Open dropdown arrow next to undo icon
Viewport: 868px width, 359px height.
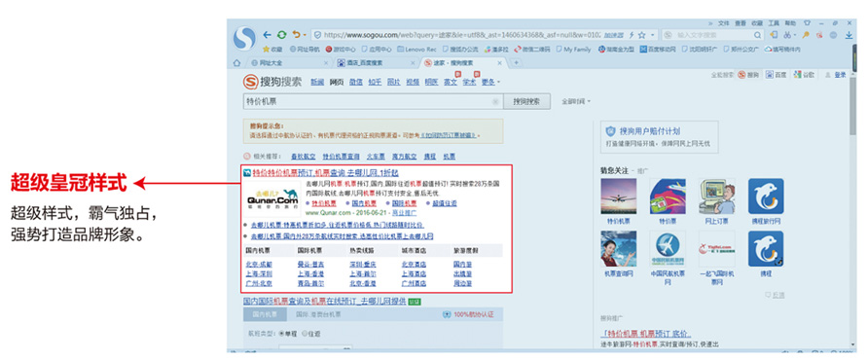[305, 35]
